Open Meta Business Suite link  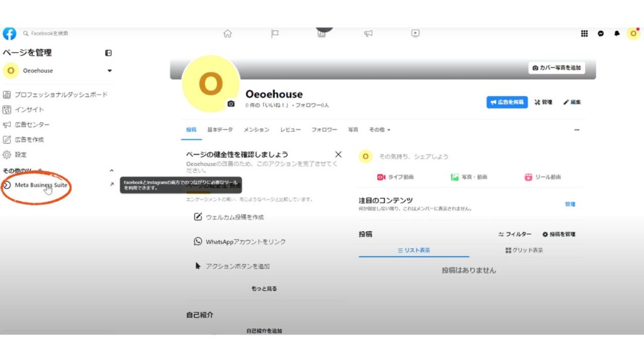tap(41, 185)
